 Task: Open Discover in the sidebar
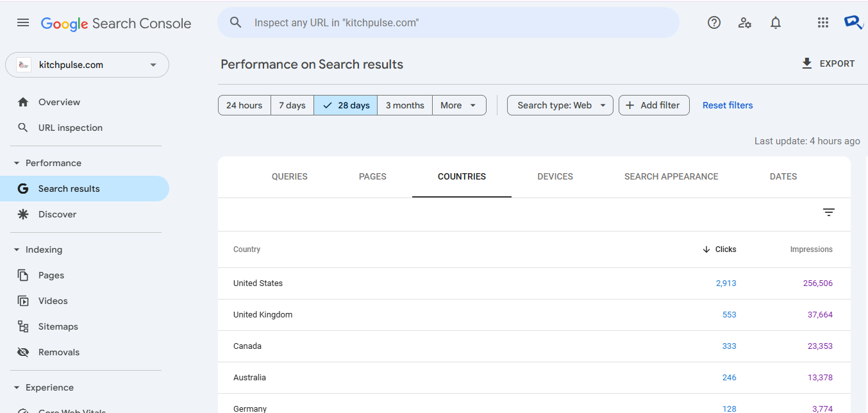(85, 214)
